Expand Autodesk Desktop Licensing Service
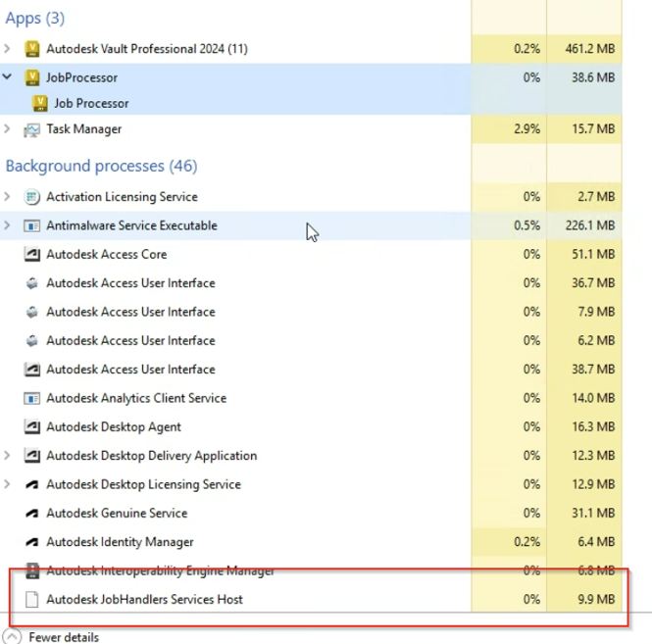 (x=7, y=484)
